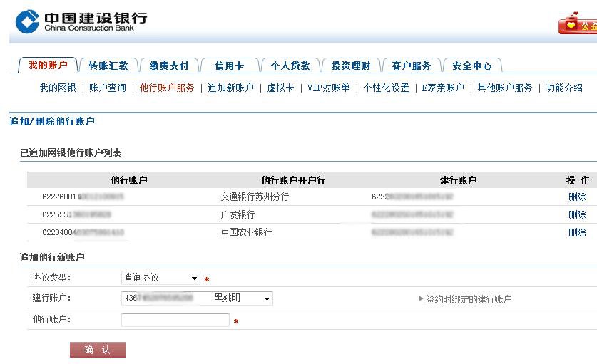Click the 账户查询 submenu link

coord(108,88)
